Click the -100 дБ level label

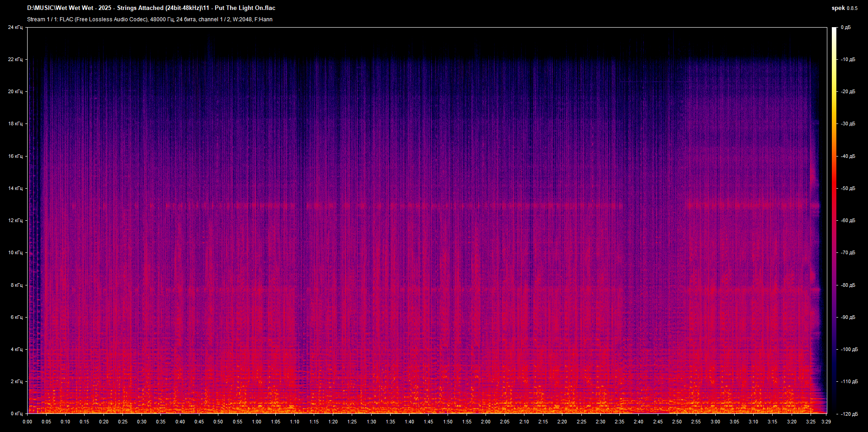(849, 349)
